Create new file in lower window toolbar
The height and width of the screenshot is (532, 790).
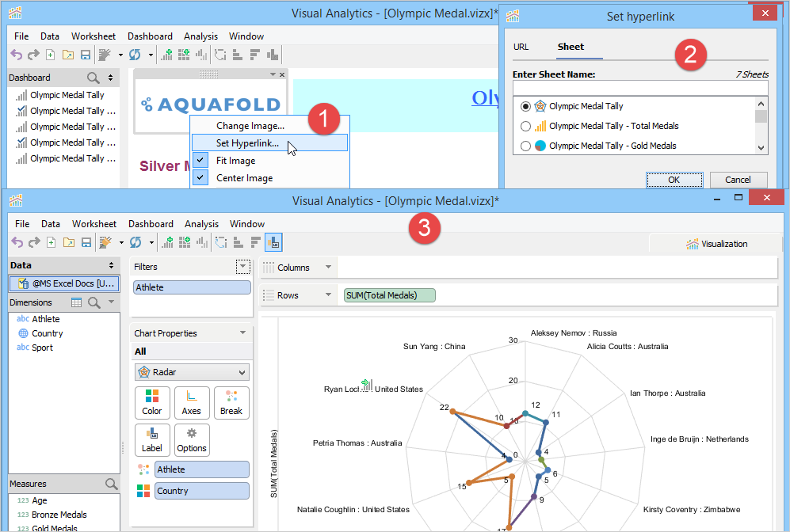point(51,242)
